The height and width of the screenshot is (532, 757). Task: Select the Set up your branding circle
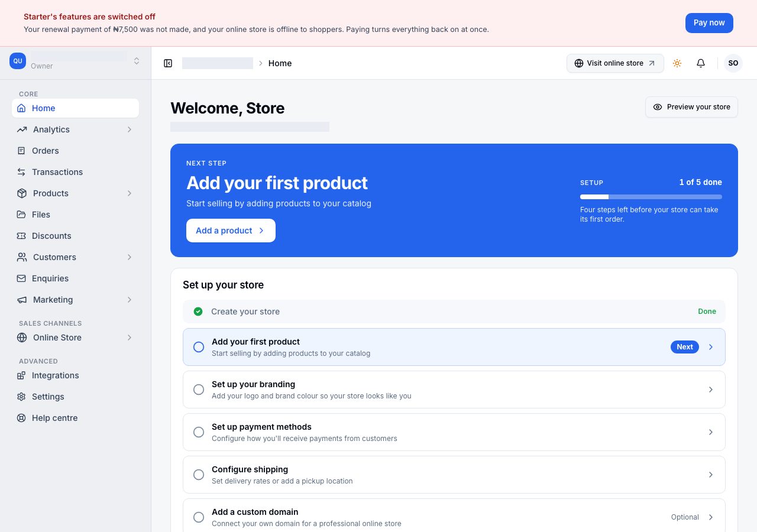(x=199, y=390)
